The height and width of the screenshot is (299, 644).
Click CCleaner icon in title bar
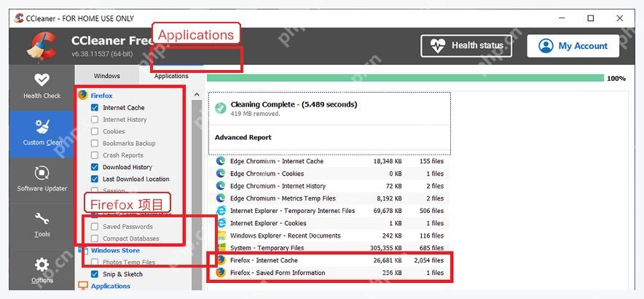[18, 18]
